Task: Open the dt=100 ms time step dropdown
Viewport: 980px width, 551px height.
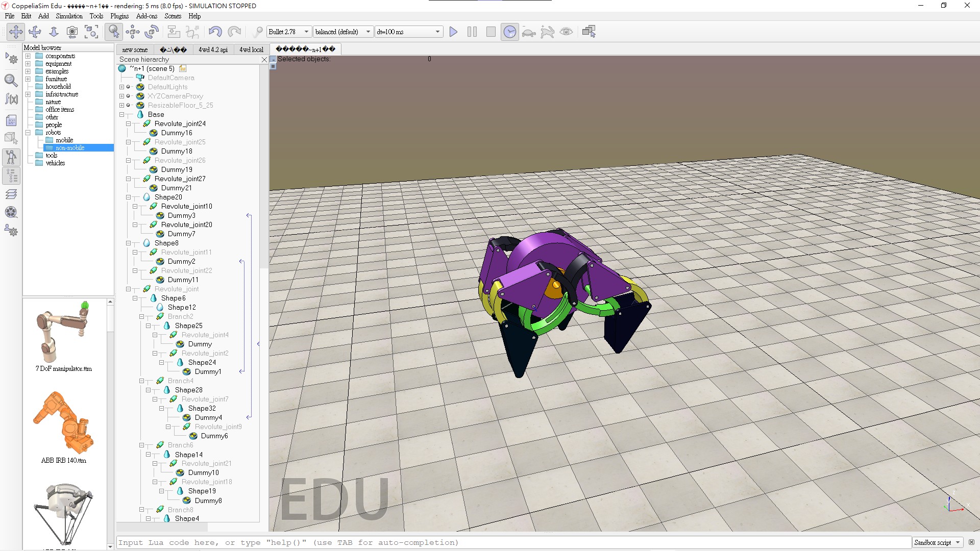Action: pos(408,32)
